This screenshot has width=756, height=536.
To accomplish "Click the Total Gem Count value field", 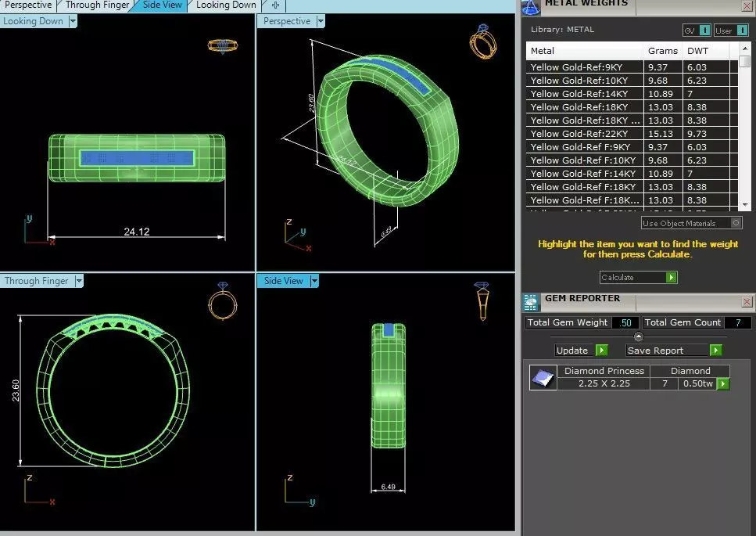I will click(738, 322).
